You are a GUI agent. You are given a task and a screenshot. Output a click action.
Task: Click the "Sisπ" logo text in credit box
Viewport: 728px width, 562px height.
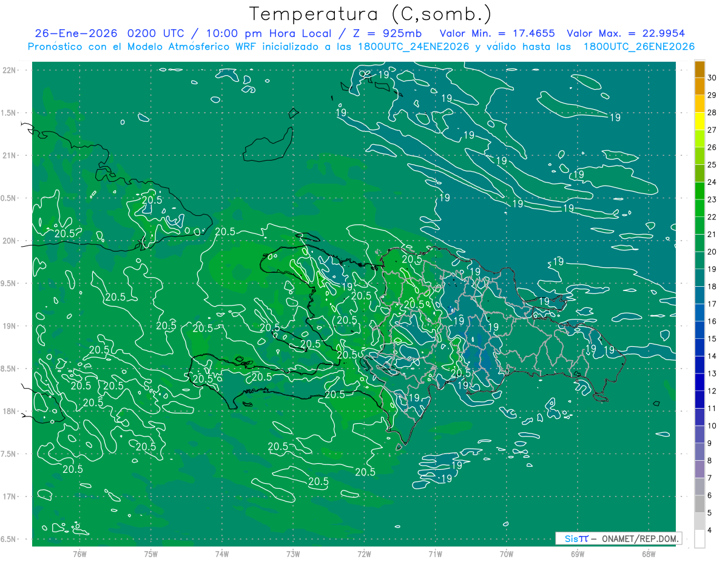pos(576,538)
